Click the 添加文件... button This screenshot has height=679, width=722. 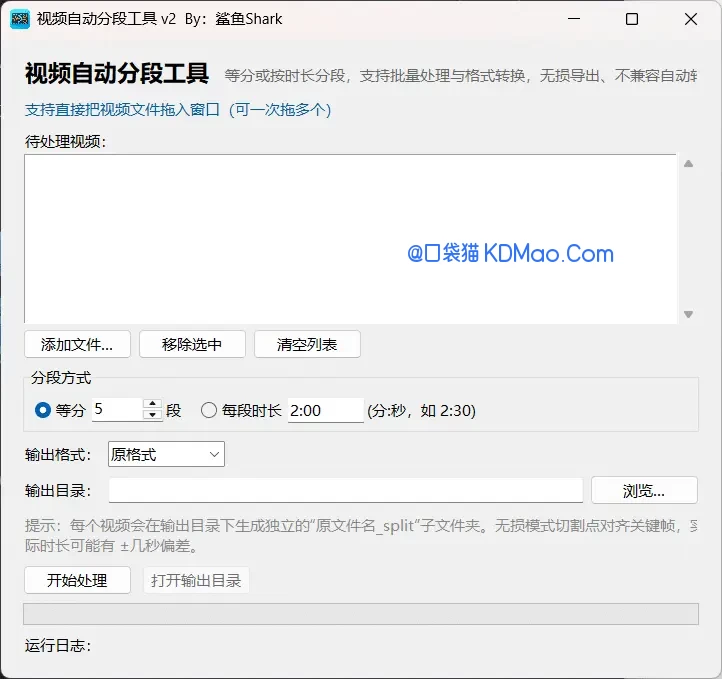77,344
